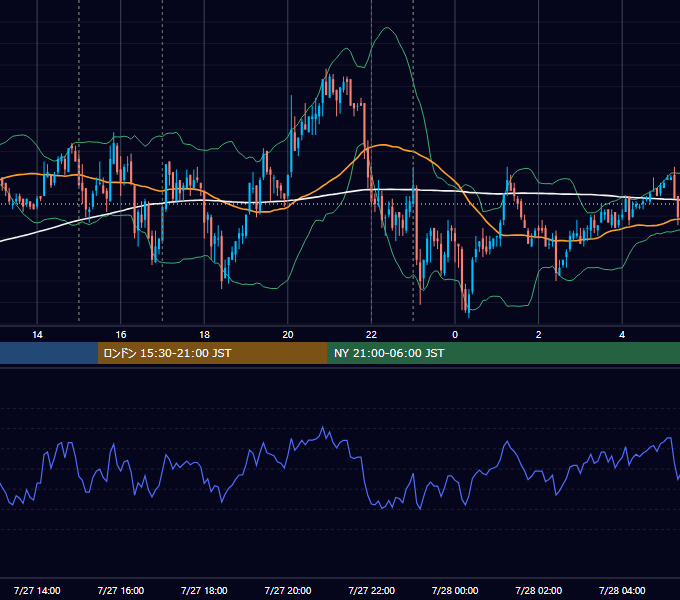
Task: Click the 7/27 16:00 timestamp label
Action: click(x=121, y=590)
